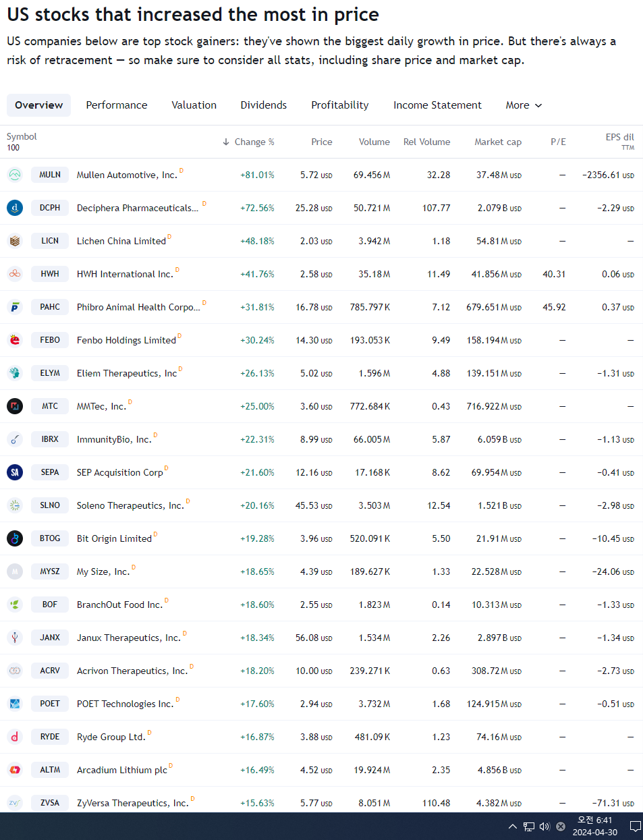Image resolution: width=643 pixels, height=840 pixels.
Task: Click the POET company logo icon
Action: [15, 704]
